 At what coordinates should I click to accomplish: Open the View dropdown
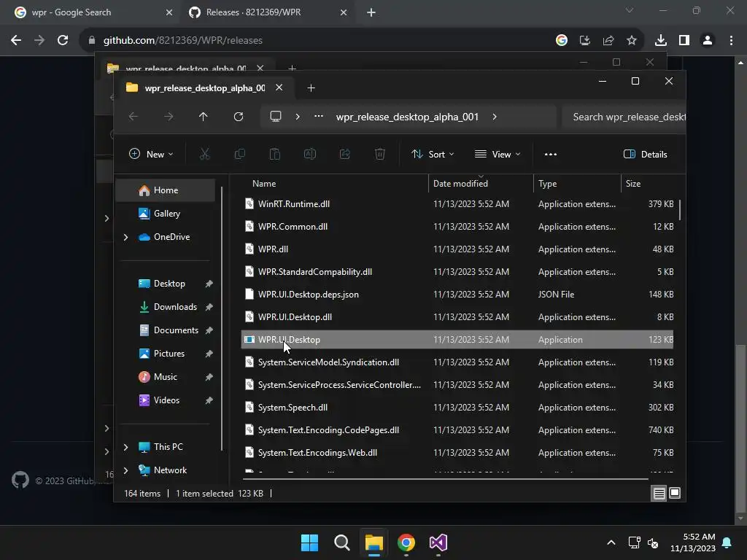498,154
